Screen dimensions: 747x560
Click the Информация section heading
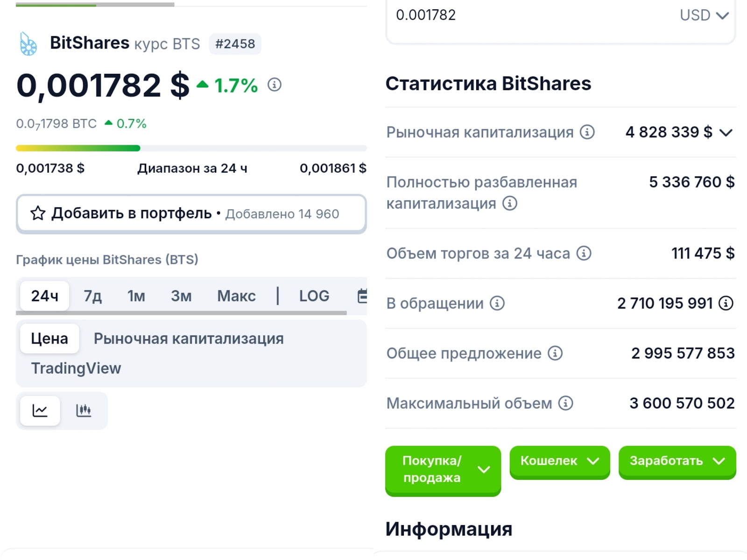[449, 529]
